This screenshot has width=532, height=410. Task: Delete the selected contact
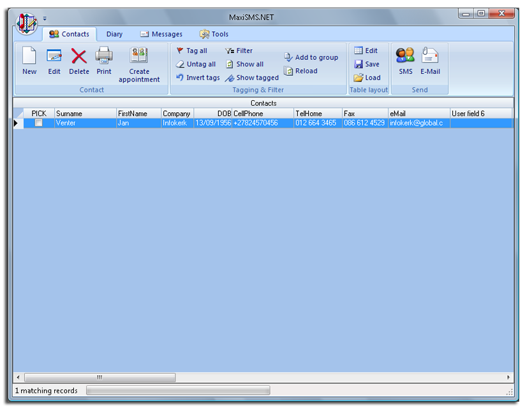[x=78, y=61]
